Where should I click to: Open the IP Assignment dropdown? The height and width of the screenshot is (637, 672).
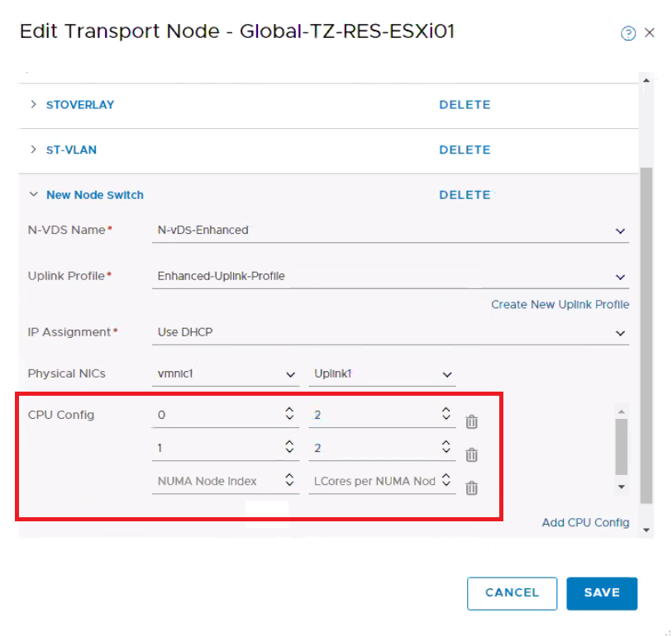[x=620, y=333]
